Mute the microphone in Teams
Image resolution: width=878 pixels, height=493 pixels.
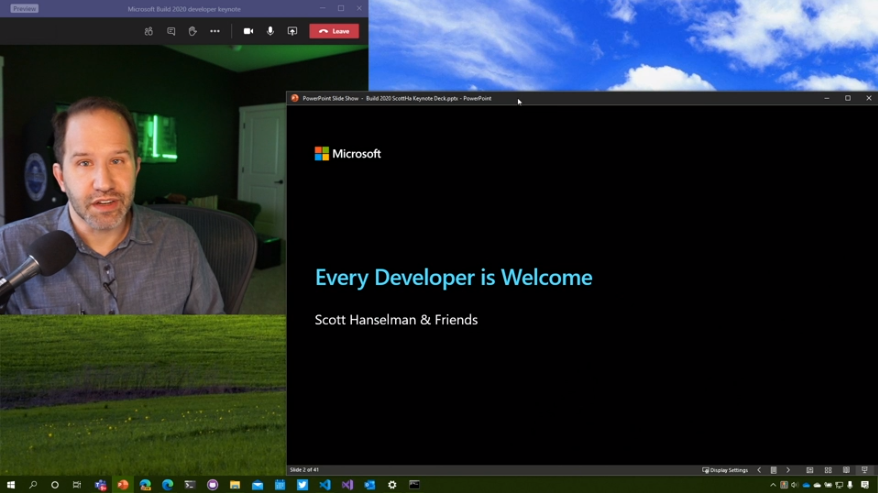point(270,31)
